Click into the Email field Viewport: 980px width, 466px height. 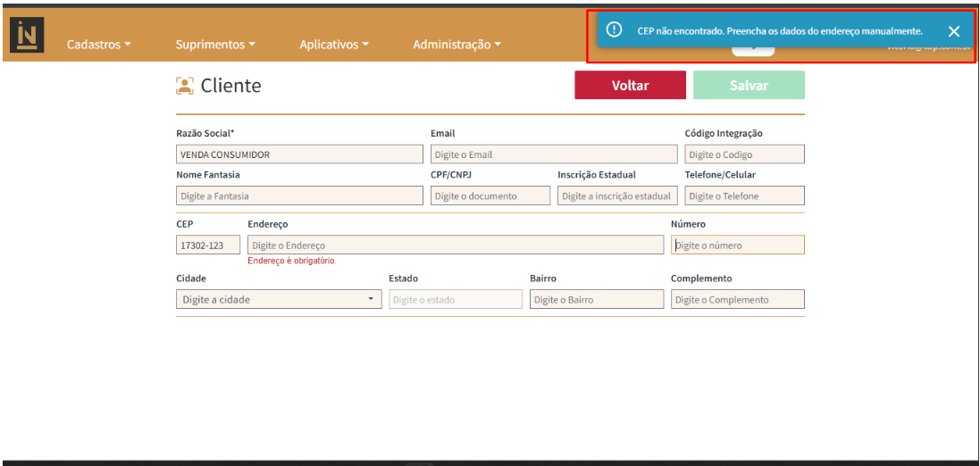pos(553,154)
